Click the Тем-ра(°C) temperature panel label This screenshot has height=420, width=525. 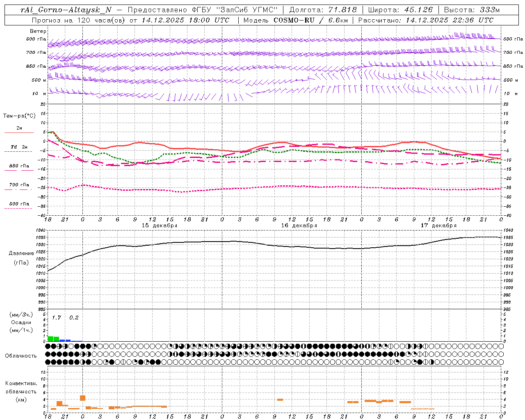pyautogui.click(x=19, y=116)
